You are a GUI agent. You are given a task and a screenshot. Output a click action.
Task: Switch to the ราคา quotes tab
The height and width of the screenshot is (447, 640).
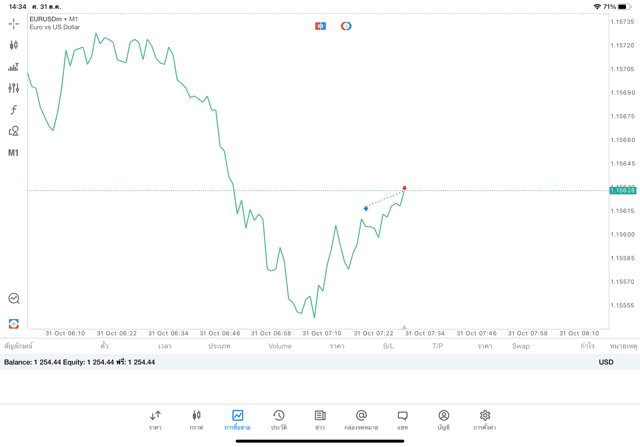(x=155, y=420)
